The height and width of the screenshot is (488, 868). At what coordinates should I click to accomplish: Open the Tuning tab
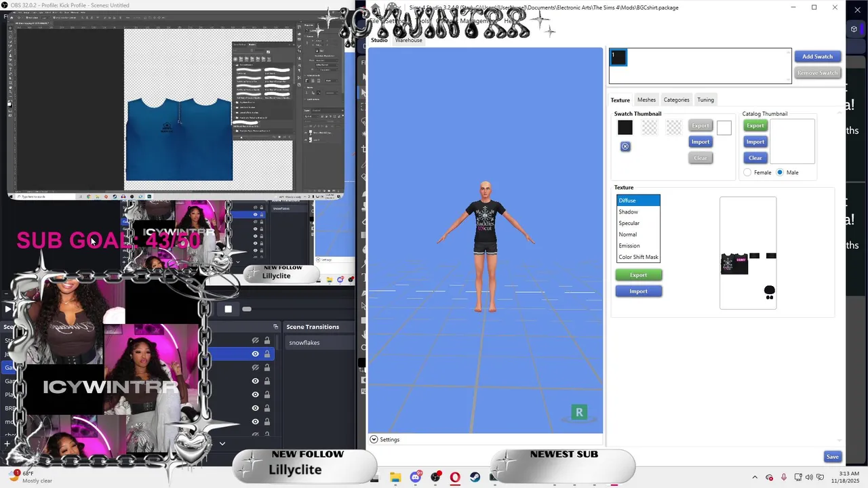[705, 100]
